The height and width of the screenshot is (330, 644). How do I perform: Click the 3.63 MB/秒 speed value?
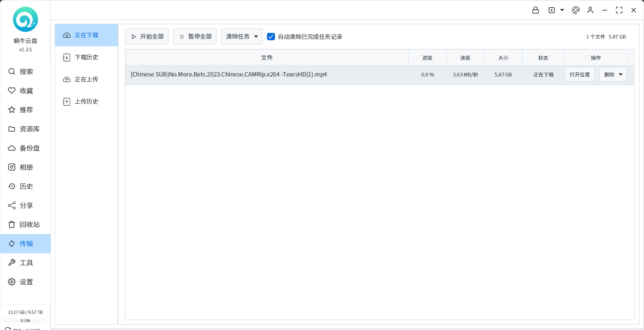click(465, 75)
